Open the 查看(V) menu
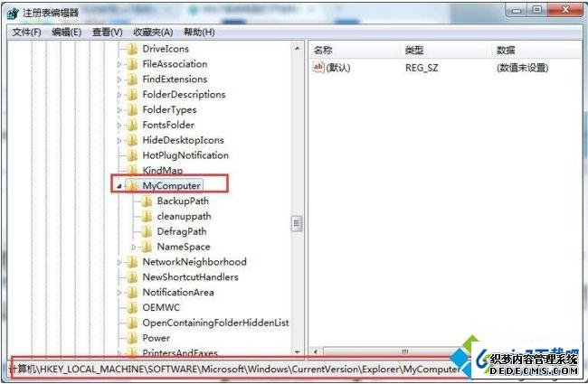588x384 pixels. [x=108, y=33]
